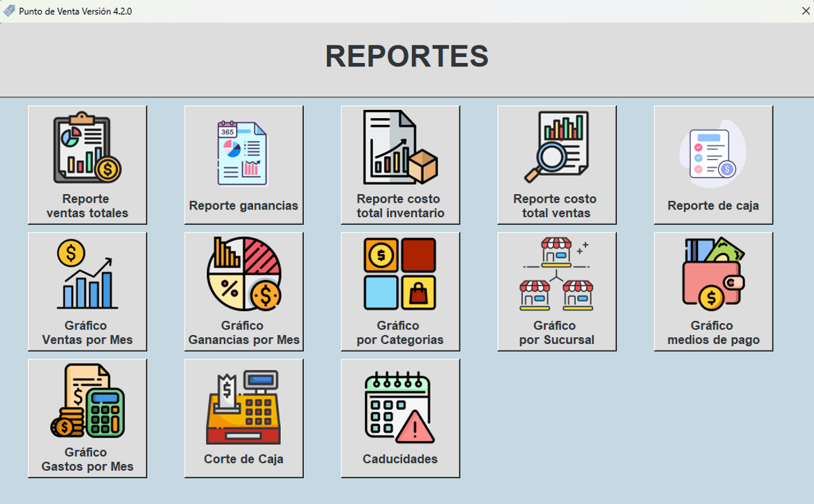814x504 pixels.
Task: Click the calendar warning Caducidades icon
Action: [x=400, y=406]
